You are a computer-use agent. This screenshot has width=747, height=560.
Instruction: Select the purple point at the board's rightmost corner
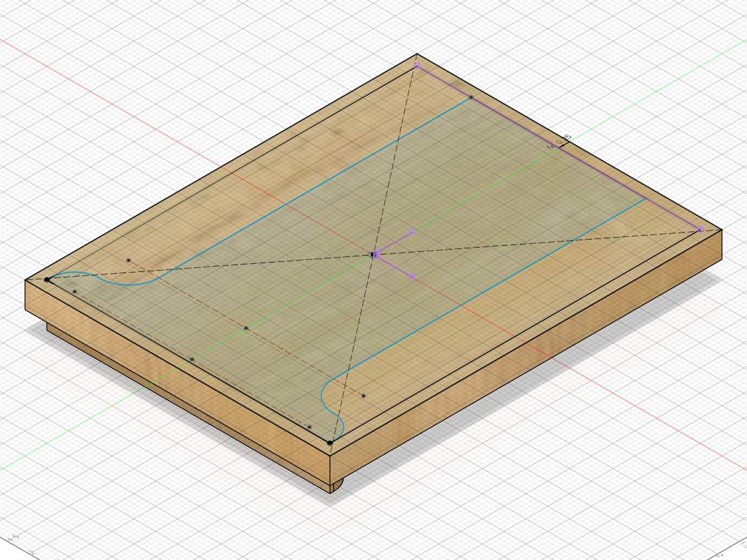point(700,230)
